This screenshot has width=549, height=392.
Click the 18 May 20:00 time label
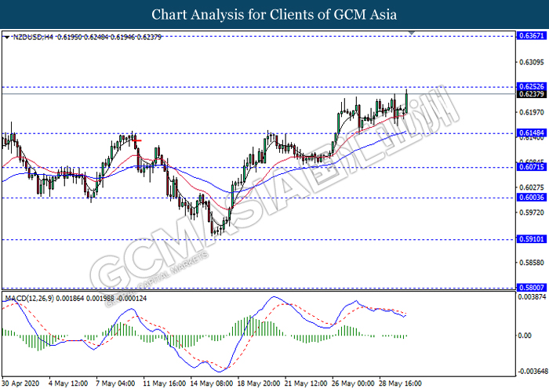(259, 383)
